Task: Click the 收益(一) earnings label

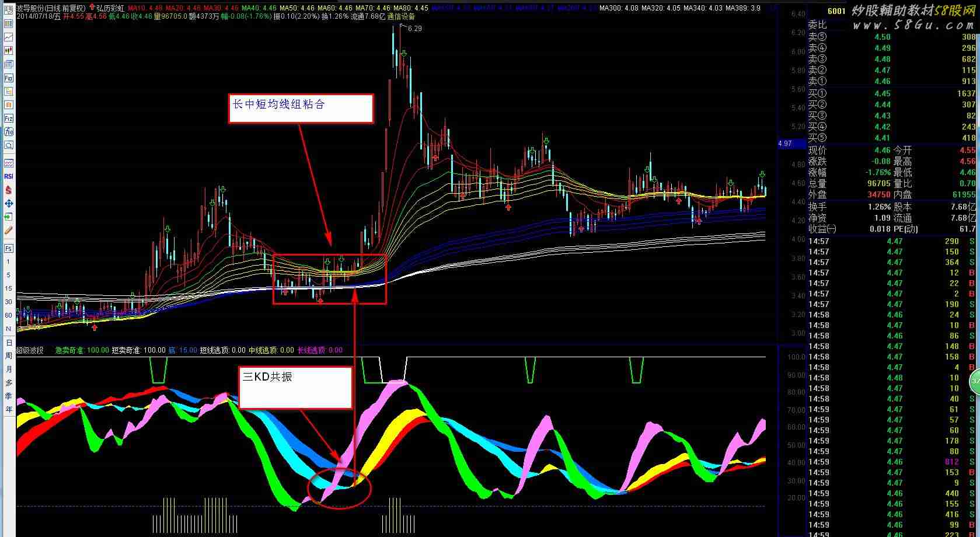Action: click(x=822, y=229)
